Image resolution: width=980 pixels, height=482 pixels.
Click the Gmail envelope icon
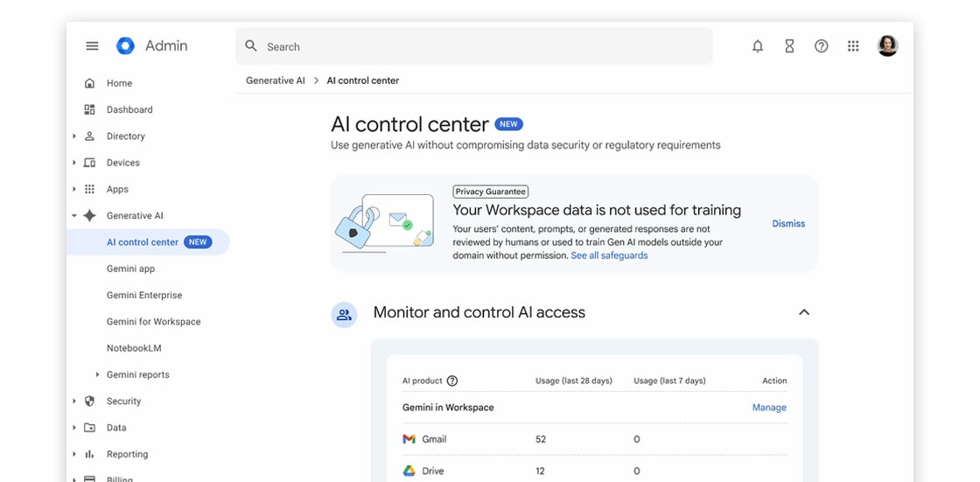pyautogui.click(x=409, y=439)
